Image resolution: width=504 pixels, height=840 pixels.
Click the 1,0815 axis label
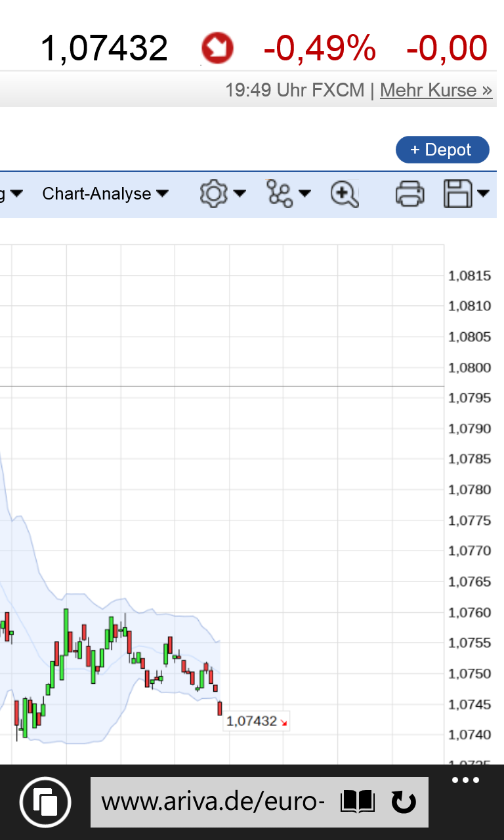469,276
